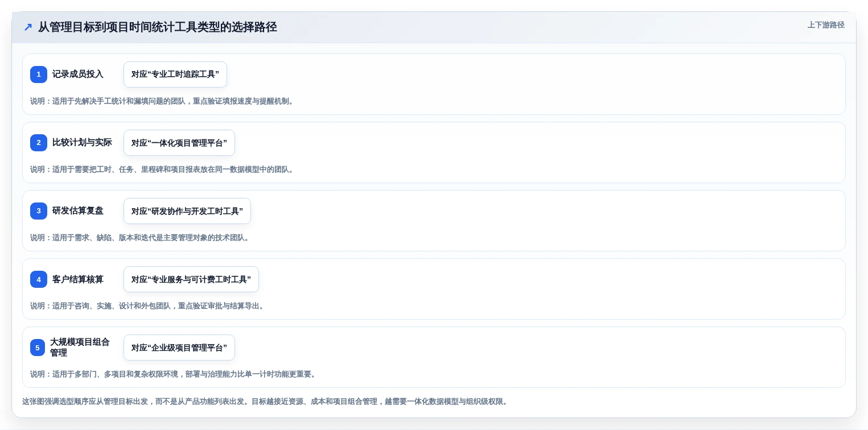
Task: Click the 比较计划与实际 step heading
Action: (82, 143)
